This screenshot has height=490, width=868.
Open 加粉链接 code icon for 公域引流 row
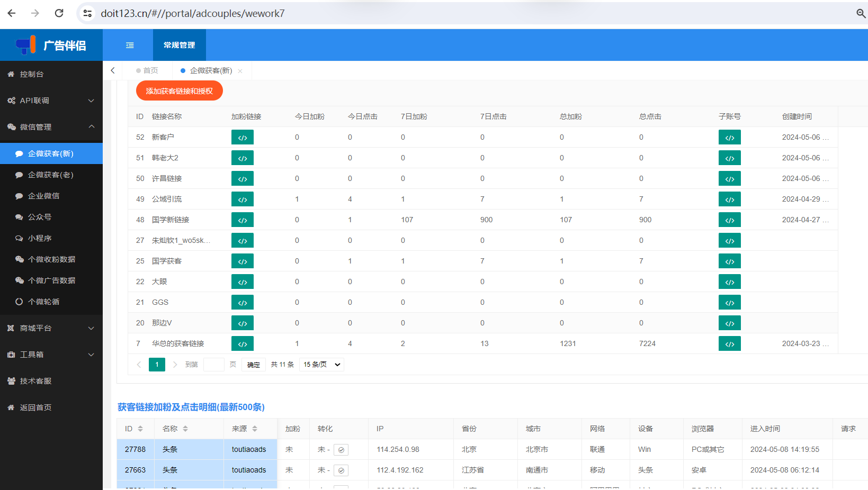(243, 199)
